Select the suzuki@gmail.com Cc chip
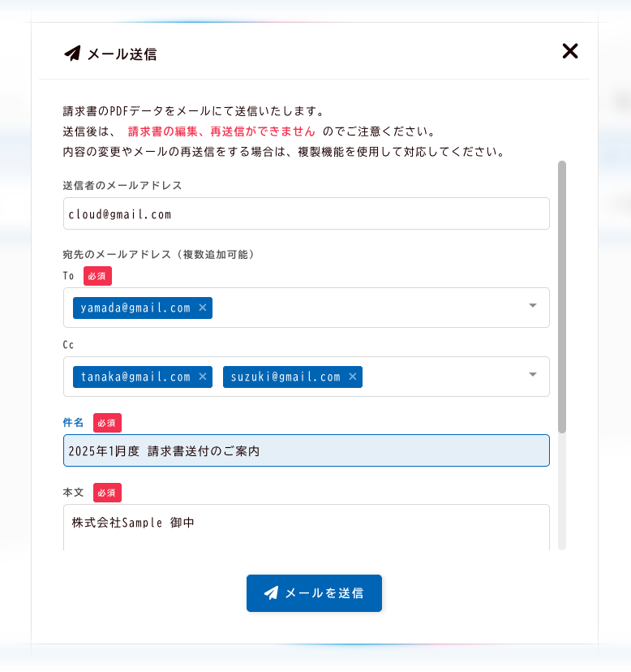The height and width of the screenshot is (672, 631). (285, 377)
